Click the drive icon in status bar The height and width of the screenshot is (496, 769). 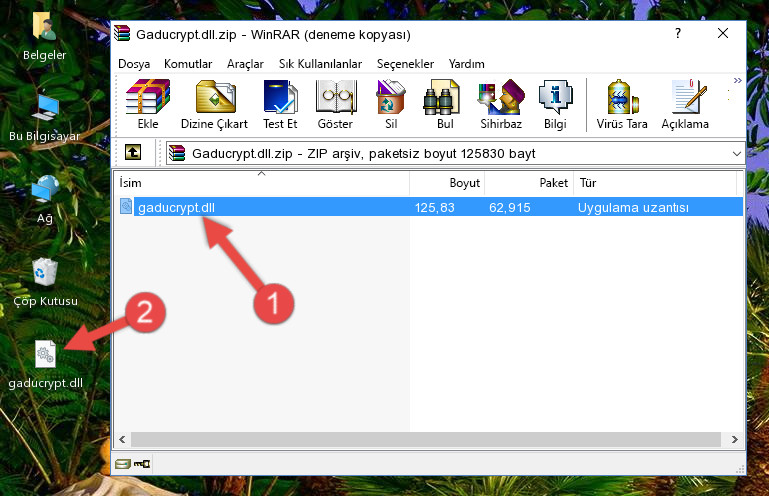click(123, 463)
